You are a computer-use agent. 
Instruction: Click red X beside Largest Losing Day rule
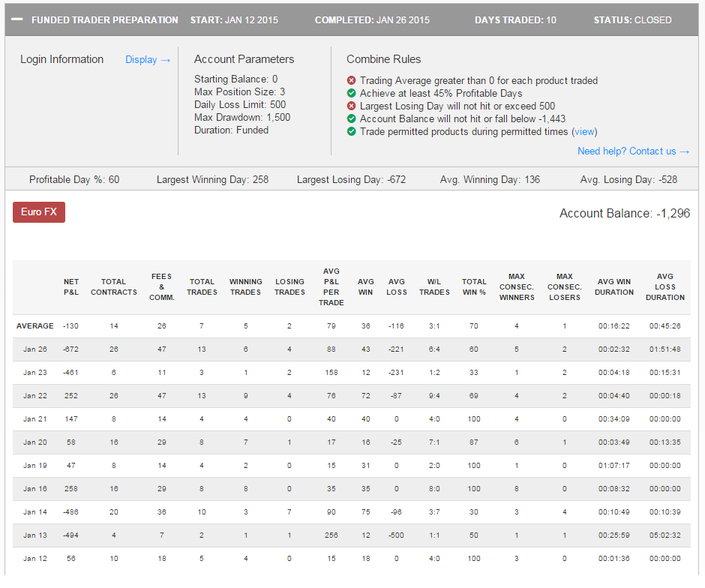click(352, 106)
